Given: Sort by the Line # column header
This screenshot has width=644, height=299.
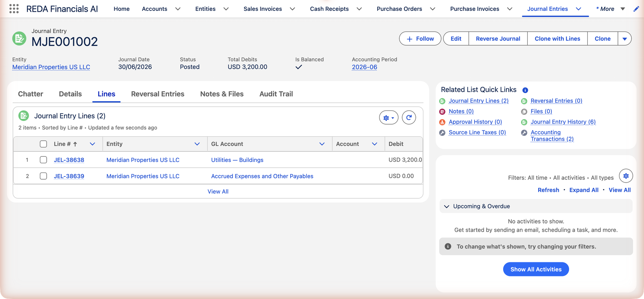Looking at the screenshot, I should (x=65, y=144).
